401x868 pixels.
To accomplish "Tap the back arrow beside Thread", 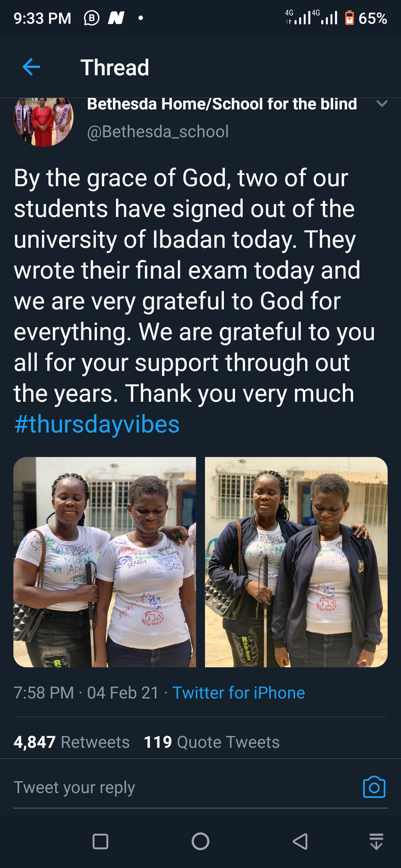I will click(31, 67).
